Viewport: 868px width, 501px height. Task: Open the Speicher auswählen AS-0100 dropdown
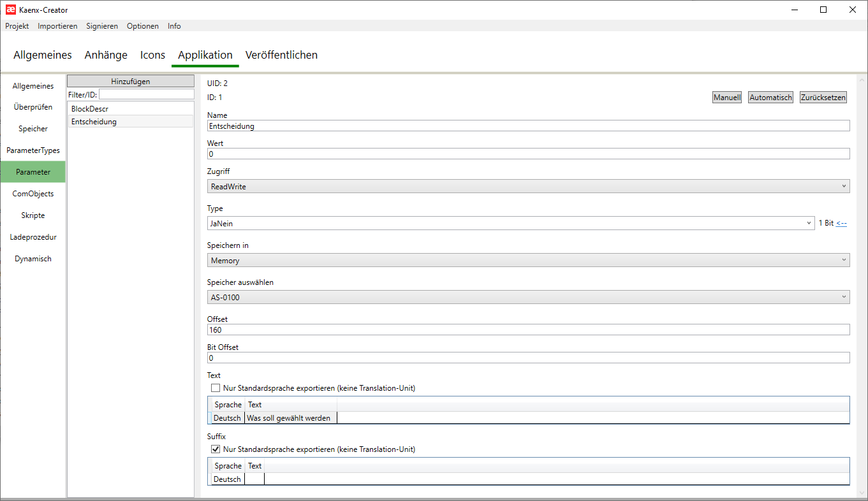point(528,297)
